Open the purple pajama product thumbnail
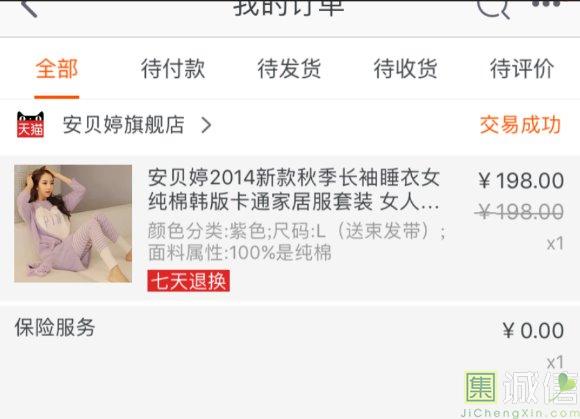The height and width of the screenshot is (419, 580). pos(73,224)
